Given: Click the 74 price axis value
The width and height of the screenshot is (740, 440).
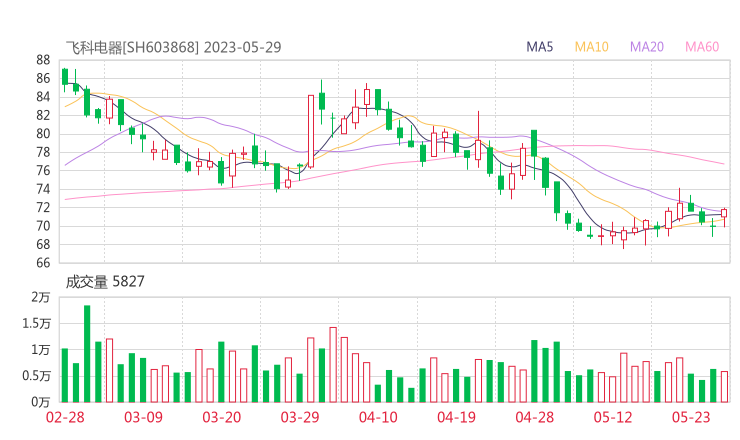Looking at the screenshot, I should point(43,189).
